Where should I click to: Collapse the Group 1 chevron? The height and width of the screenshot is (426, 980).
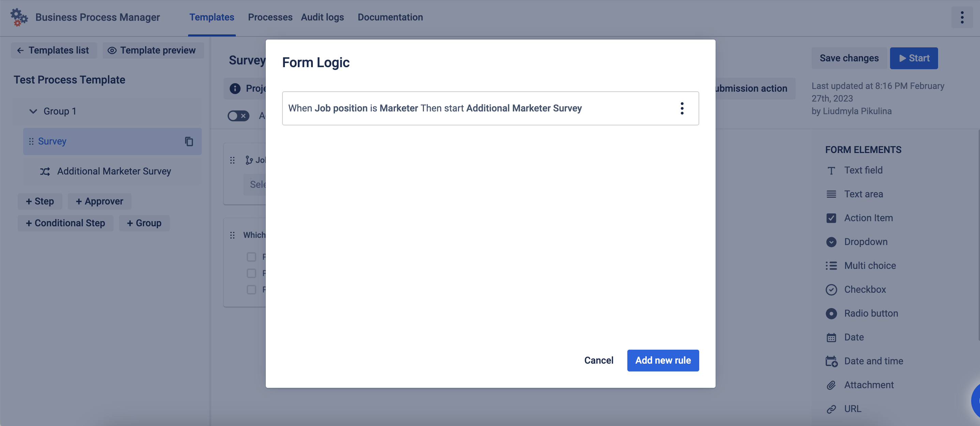click(x=33, y=111)
